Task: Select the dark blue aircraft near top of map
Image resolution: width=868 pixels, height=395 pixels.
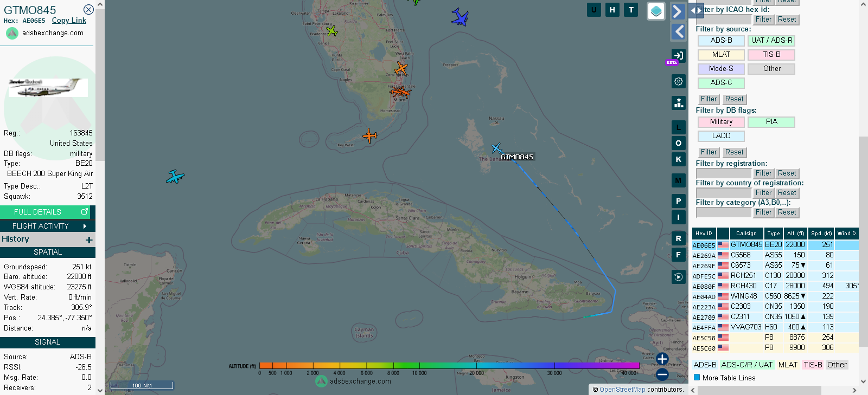Action: click(459, 17)
